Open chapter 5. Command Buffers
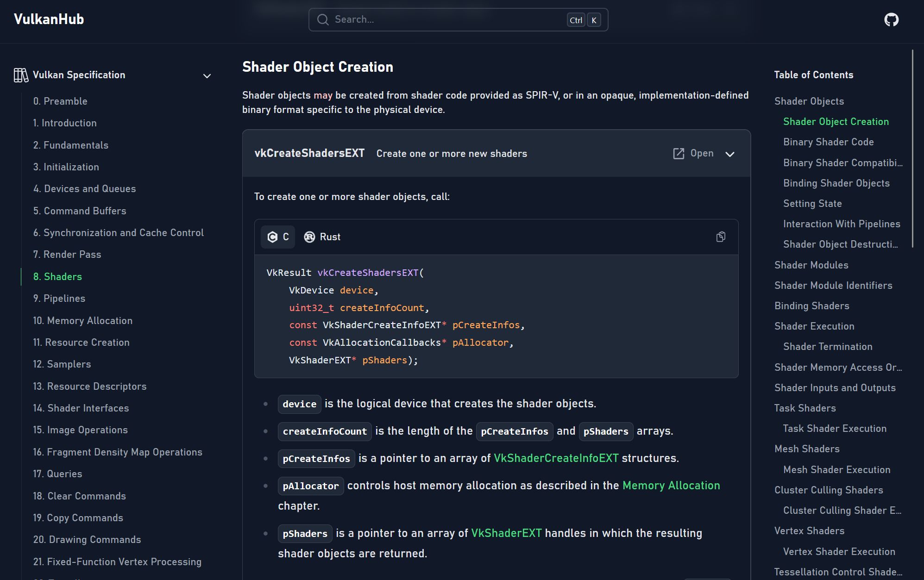This screenshot has height=580, width=924. click(x=80, y=211)
